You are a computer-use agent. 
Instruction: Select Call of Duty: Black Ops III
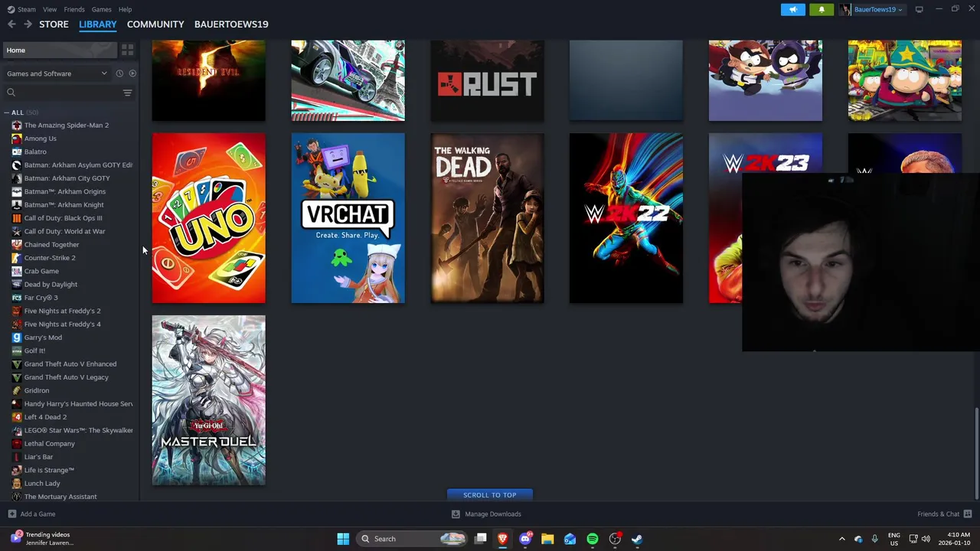[63, 218]
